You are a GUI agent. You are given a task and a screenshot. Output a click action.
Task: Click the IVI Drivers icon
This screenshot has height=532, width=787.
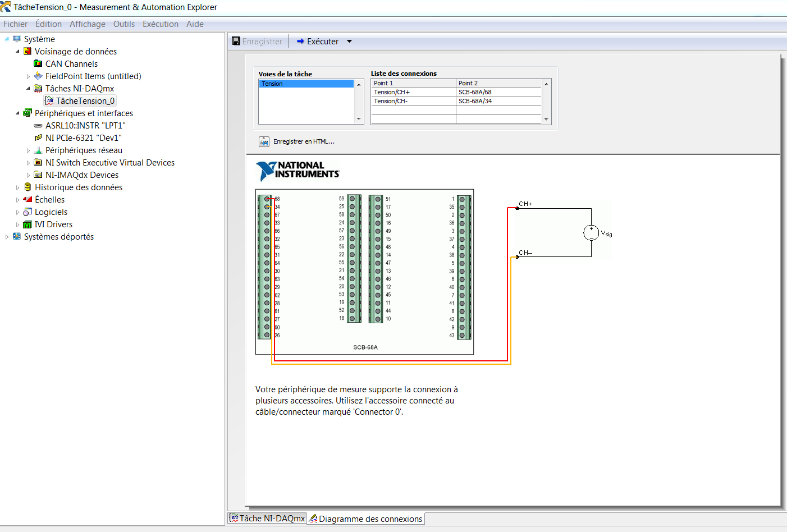28,224
